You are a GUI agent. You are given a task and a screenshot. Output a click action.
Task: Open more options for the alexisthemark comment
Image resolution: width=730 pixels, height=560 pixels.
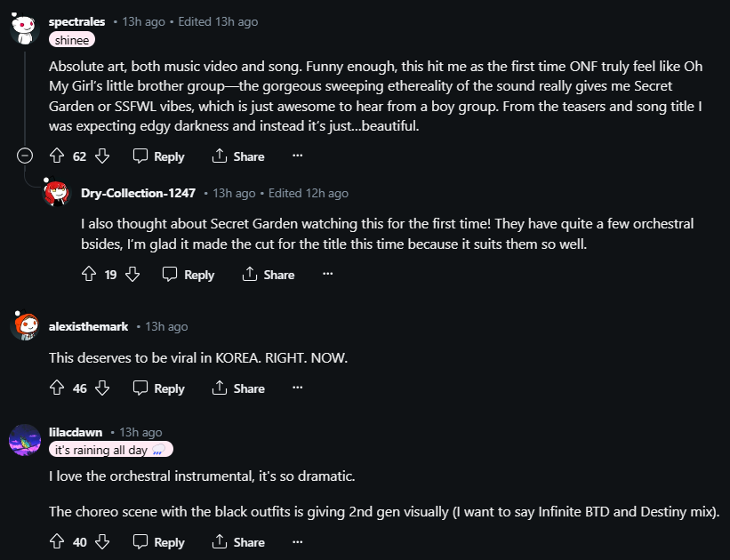(297, 388)
